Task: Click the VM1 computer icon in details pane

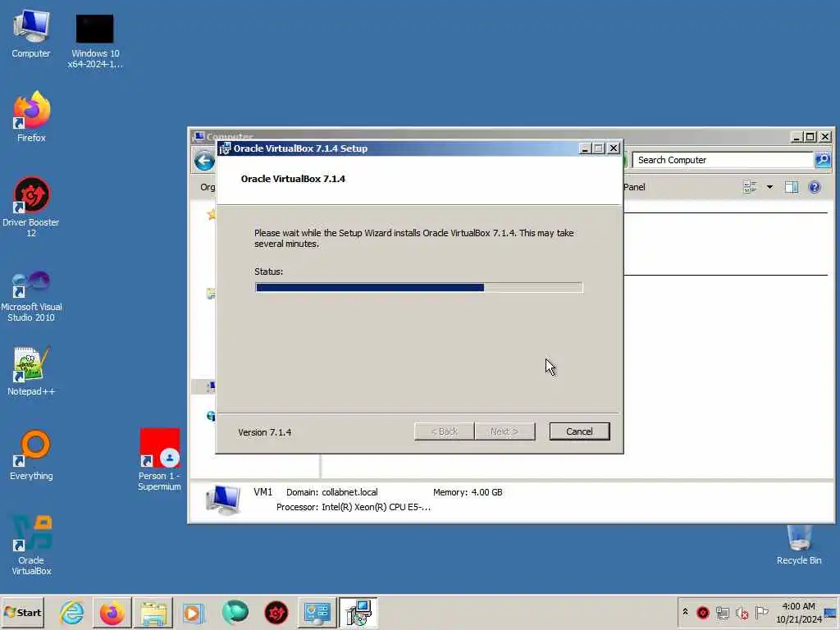Action: [222, 500]
